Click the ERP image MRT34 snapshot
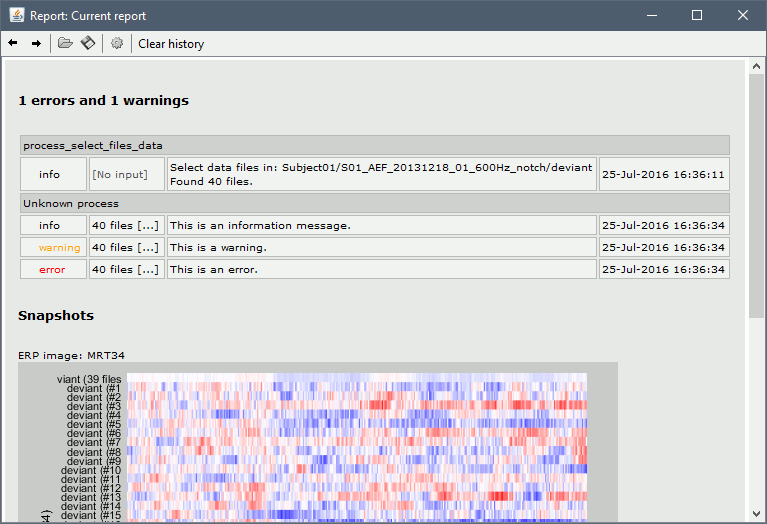The image size is (767, 524). pos(318,443)
